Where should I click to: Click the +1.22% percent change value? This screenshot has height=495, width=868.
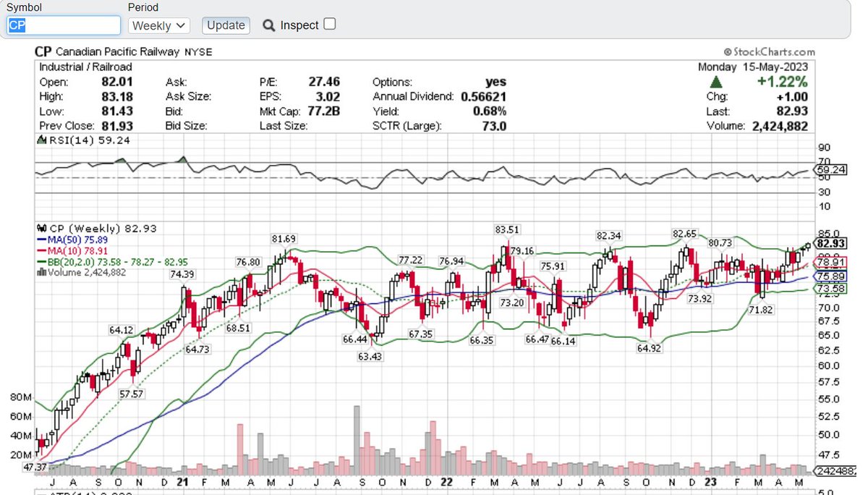(782, 82)
